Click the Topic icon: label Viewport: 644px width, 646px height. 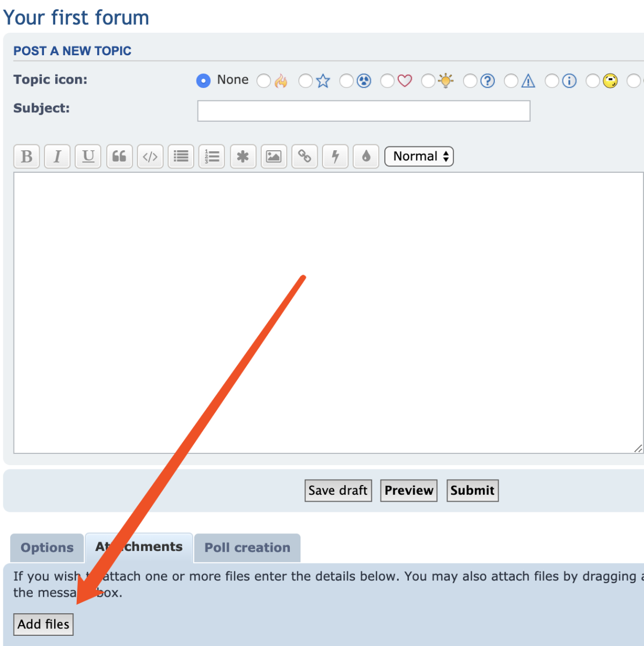point(50,79)
